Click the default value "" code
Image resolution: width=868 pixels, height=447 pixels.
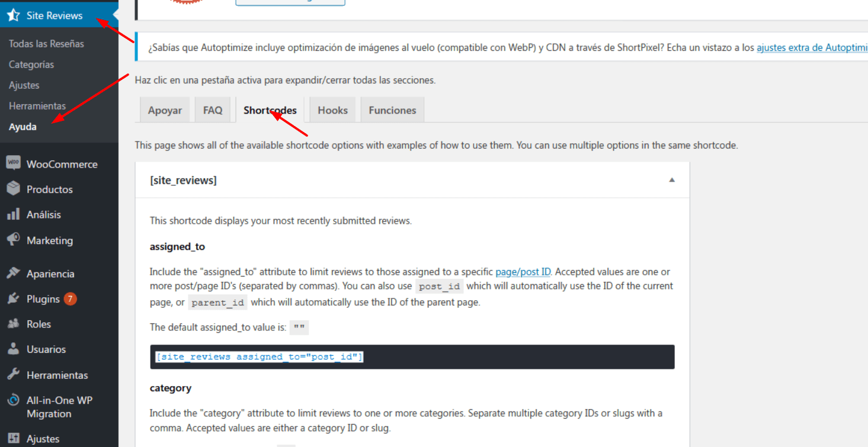tap(300, 328)
